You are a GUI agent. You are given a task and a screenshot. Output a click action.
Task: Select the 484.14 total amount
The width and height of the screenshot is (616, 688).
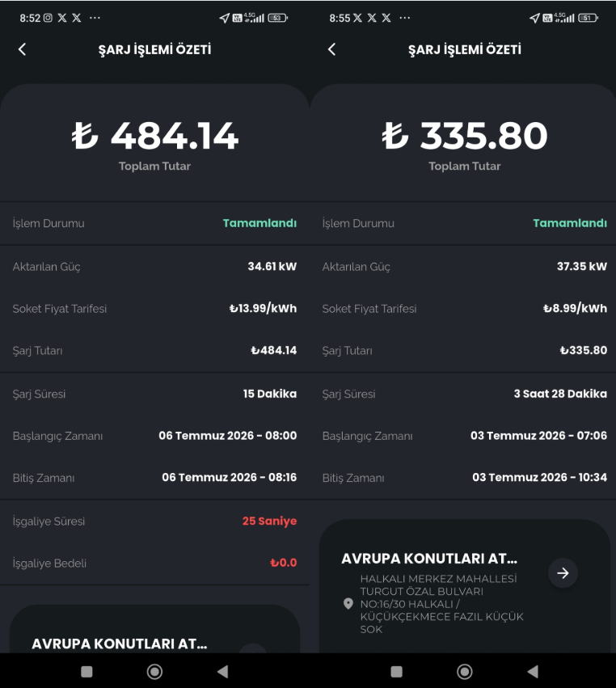[155, 136]
